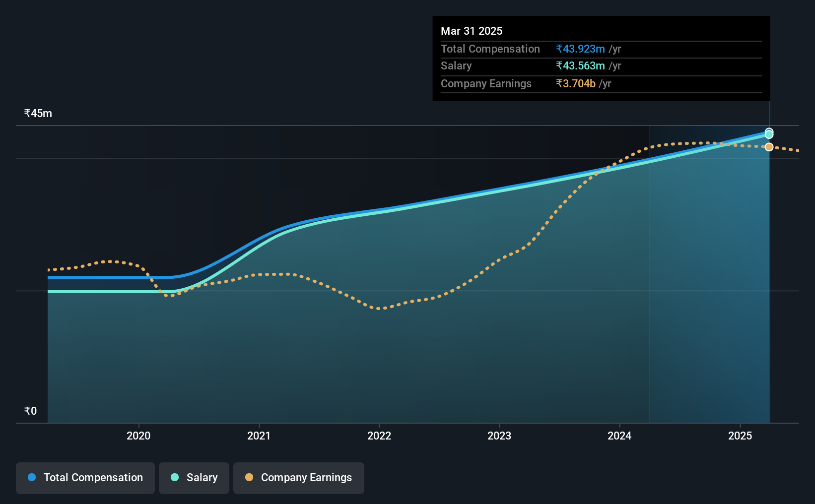Click the orange Company Earnings data point
Screen dimensions: 815x504
pos(769,147)
